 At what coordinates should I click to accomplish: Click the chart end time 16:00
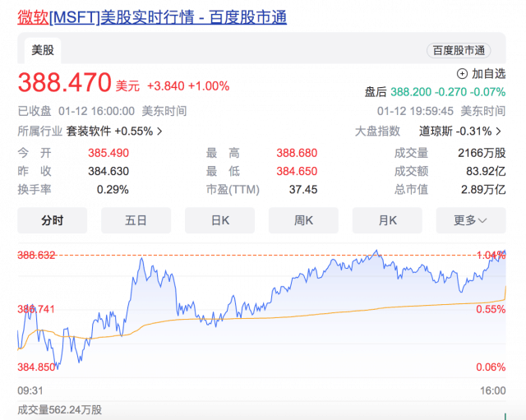(493, 390)
